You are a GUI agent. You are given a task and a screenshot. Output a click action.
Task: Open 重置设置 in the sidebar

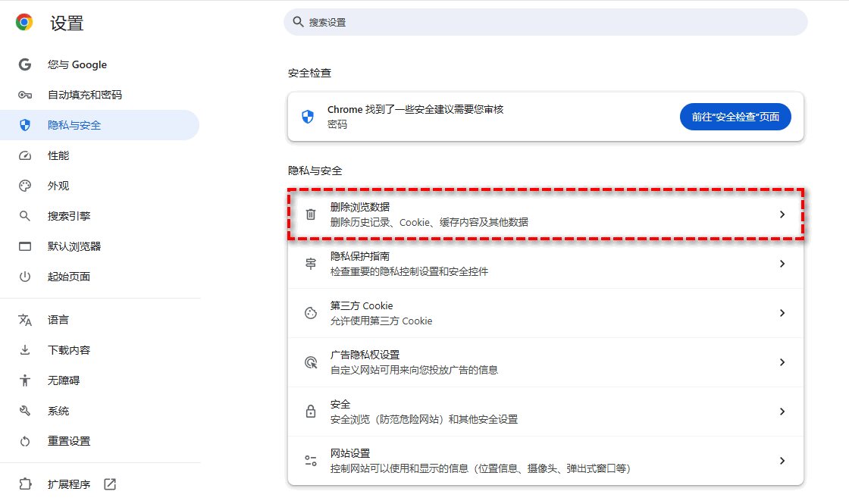tap(69, 441)
